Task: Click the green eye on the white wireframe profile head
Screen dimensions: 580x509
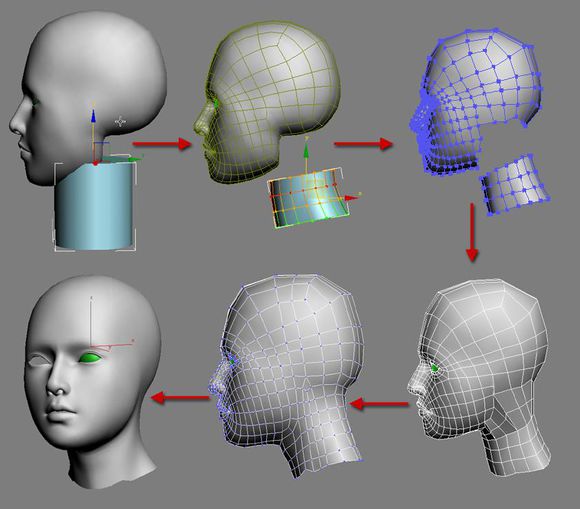Action: 435,368
